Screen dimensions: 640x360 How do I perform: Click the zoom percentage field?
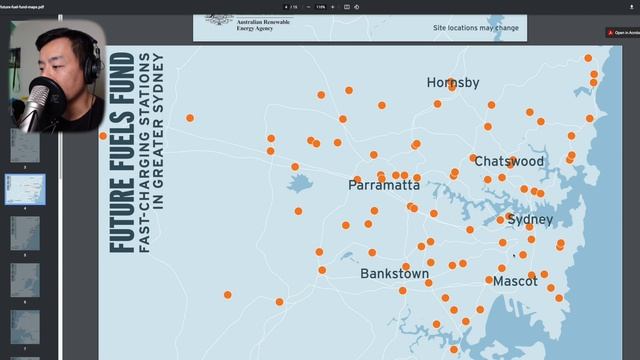tap(320, 7)
